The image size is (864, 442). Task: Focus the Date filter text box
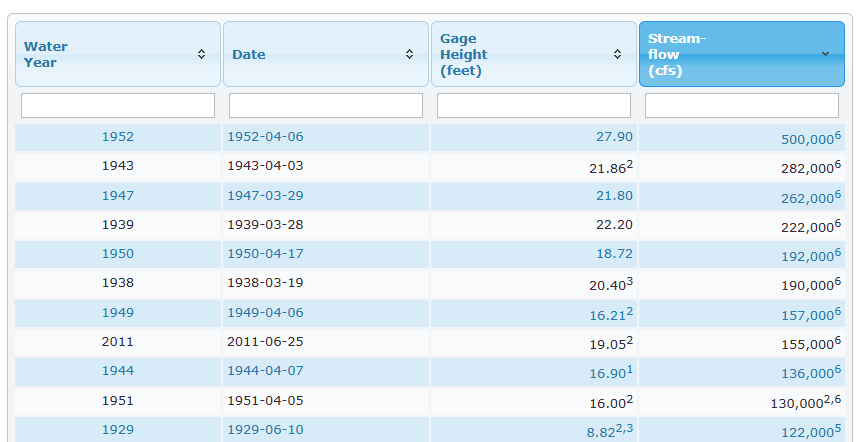(326, 106)
